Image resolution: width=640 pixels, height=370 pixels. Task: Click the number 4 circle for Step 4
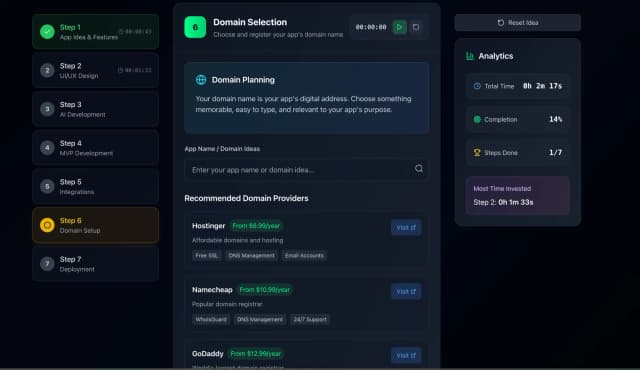pyautogui.click(x=47, y=148)
